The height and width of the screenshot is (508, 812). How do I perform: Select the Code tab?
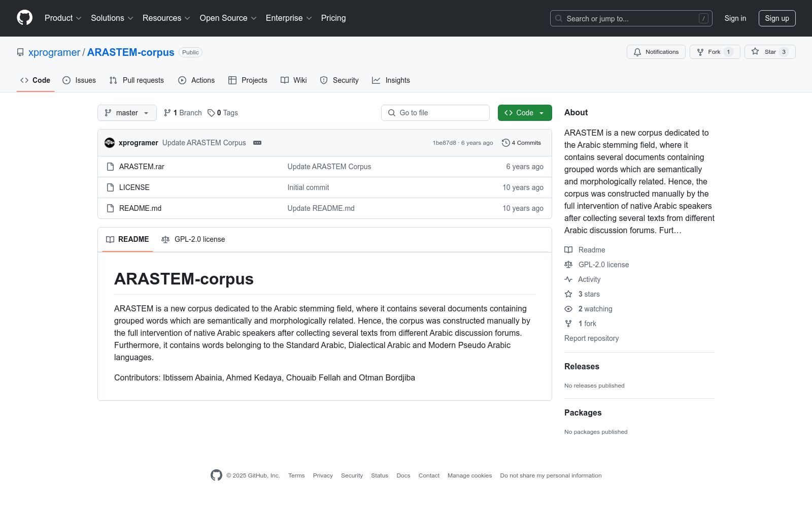point(36,80)
